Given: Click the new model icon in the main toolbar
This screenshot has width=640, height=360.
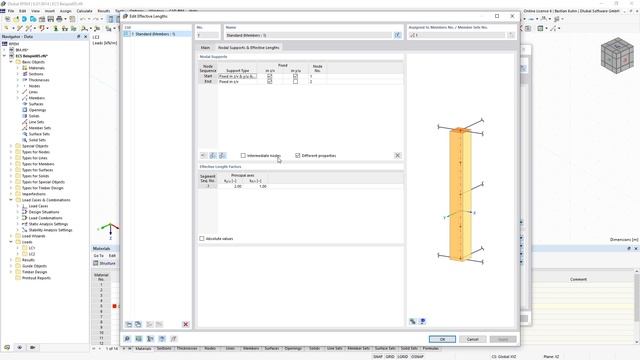Looking at the screenshot, I should tap(7, 19).
